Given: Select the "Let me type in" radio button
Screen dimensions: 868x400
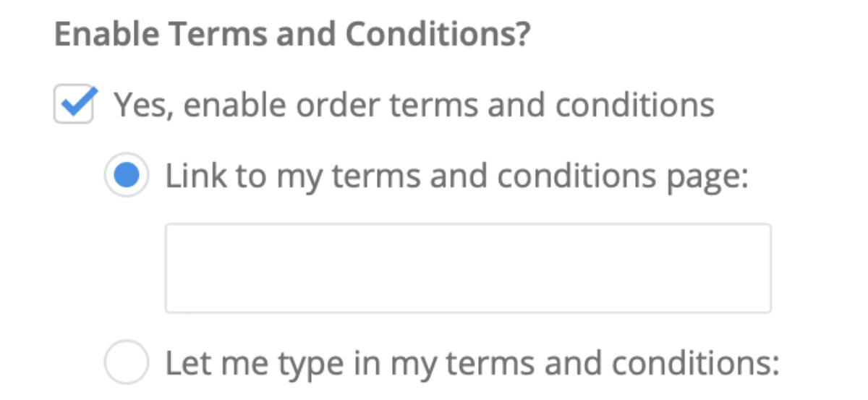Looking at the screenshot, I should coord(127,363).
